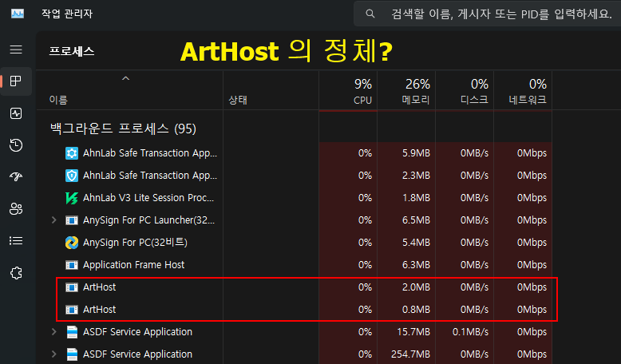Sort by the CPU column header
The height and width of the screenshot is (364, 621).
click(348, 90)
